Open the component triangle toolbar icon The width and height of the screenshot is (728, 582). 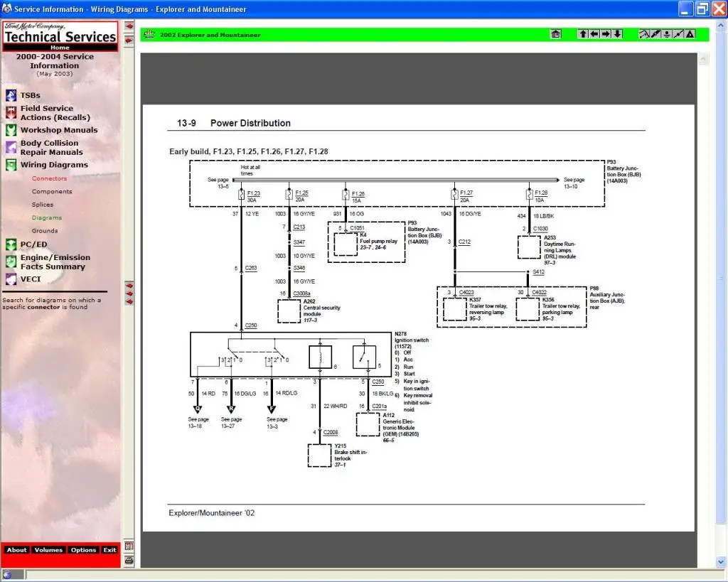[690, 34]
